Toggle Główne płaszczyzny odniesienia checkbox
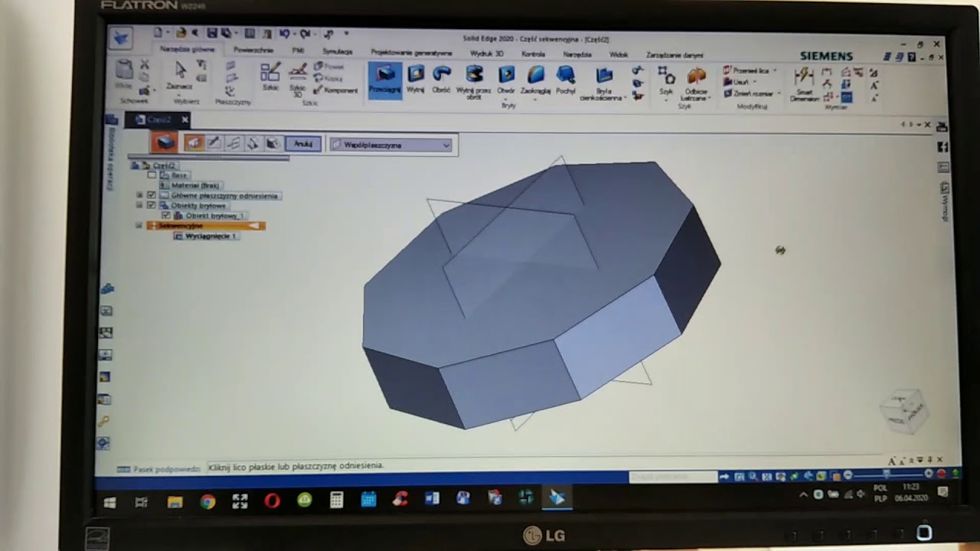This screenshot has height=551, width=980. pos(152,195)
